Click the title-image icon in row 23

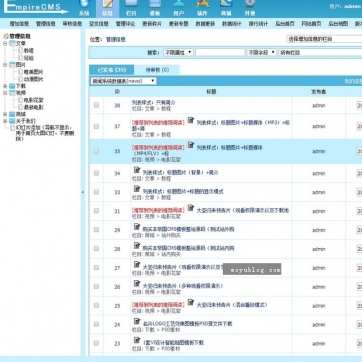coord(137,340)
